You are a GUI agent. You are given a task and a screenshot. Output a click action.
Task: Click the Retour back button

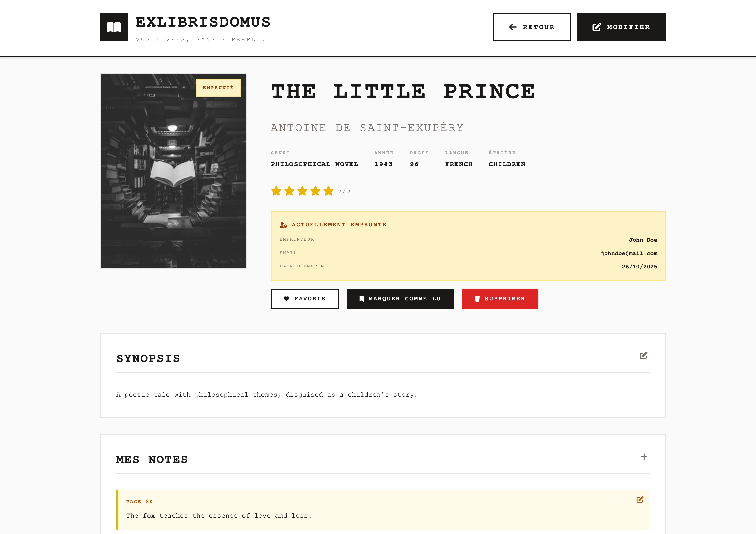532,27
